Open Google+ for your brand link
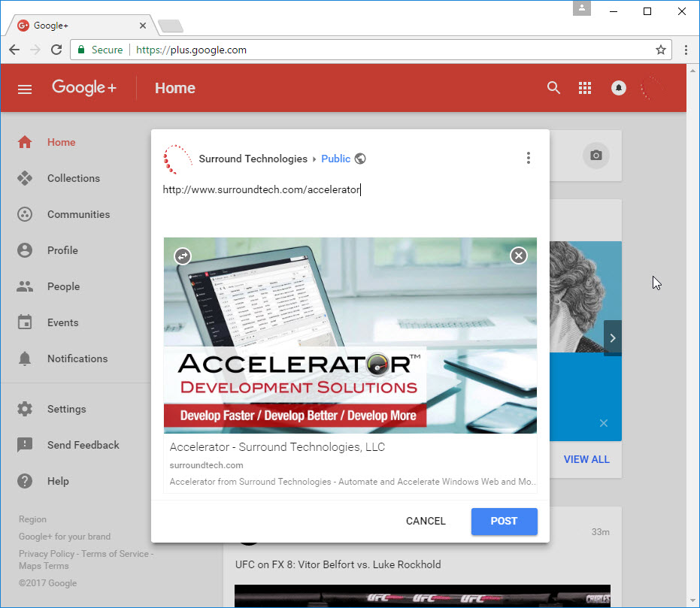This screenshot has height=608, width=700. (x=65, y=536)
